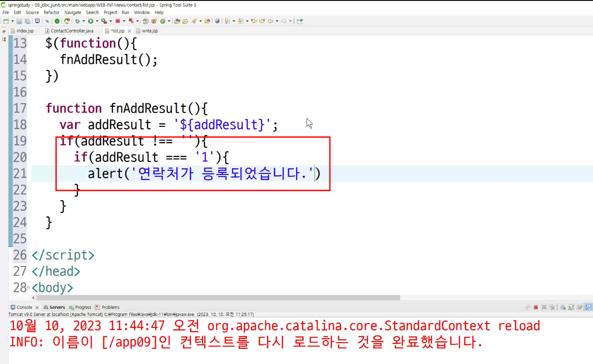
Task: Click the Open Task folder icon
Action: pyautogui.click(x=185, y=21)
